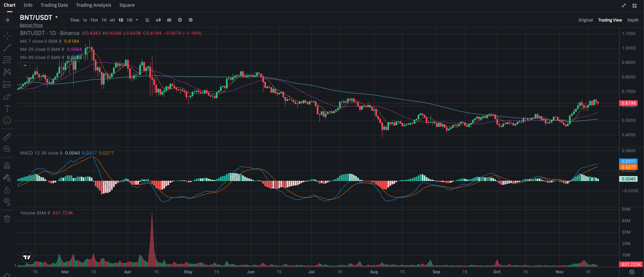The height and width of the screenshot is (277, 644).
Task: Select the text annotation tool
Action: point(7,108)
